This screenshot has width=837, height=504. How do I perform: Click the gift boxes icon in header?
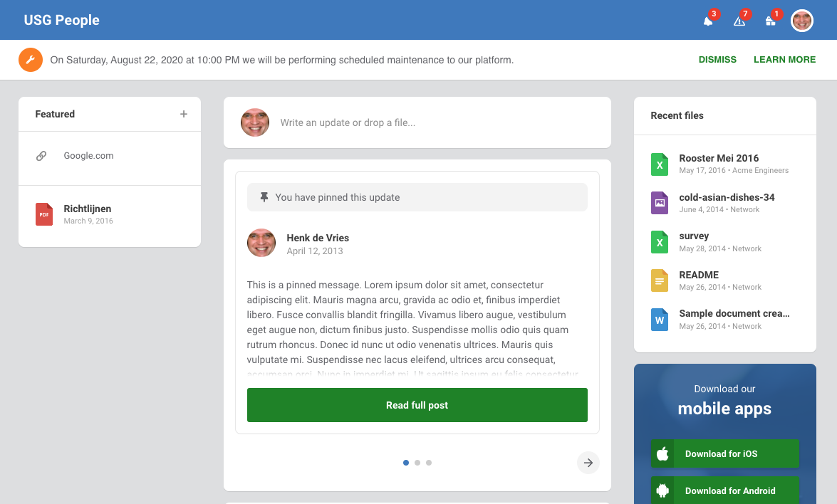(770, 21)
